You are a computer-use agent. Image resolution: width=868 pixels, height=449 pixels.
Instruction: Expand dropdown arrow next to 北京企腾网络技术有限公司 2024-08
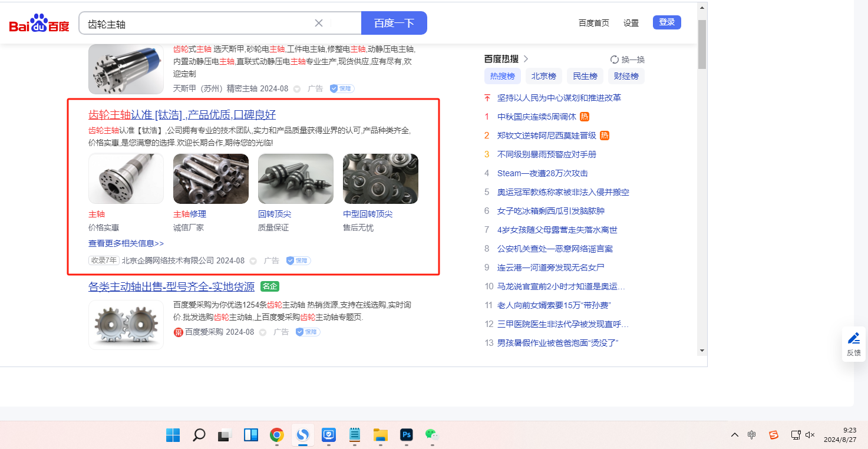pos(253,261)
